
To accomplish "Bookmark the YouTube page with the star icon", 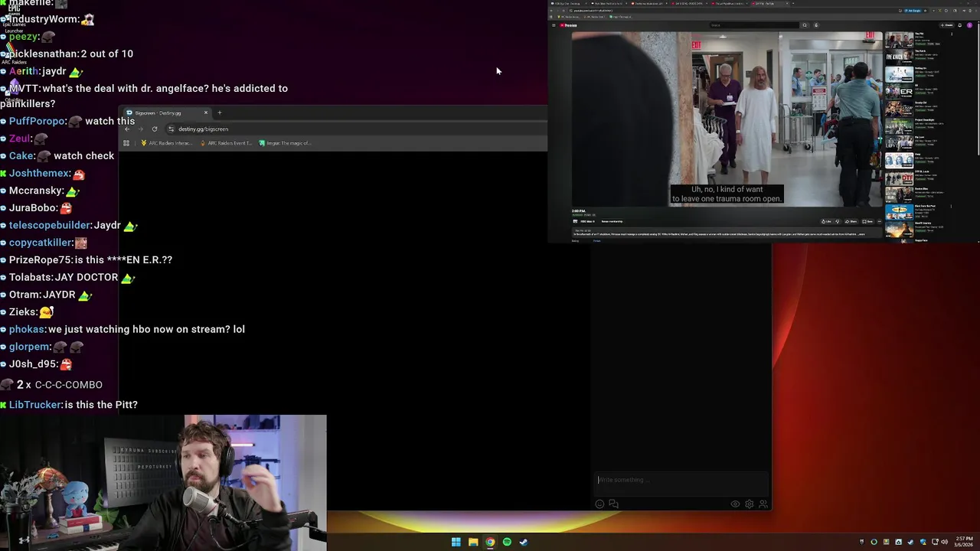I will click(926, 11).
